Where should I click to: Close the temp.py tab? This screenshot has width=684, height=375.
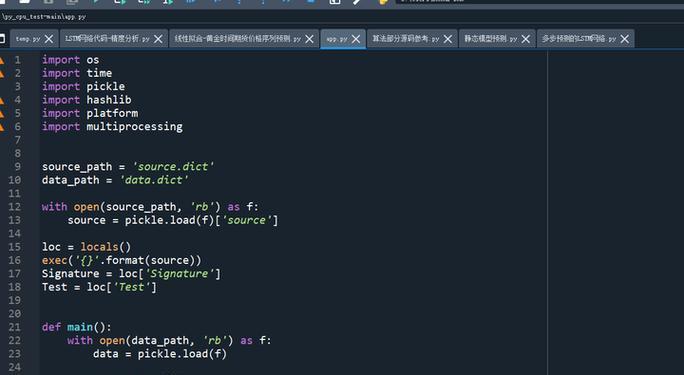[x=49, y=39]
